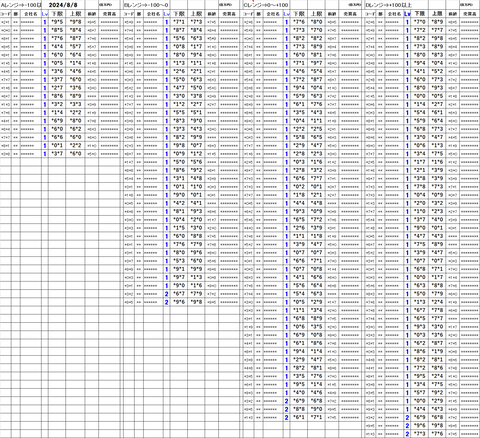Viewport: 480px width, 438px height.
Task: Click the blue Lv header in the D range table
Action: click(407, 14)
